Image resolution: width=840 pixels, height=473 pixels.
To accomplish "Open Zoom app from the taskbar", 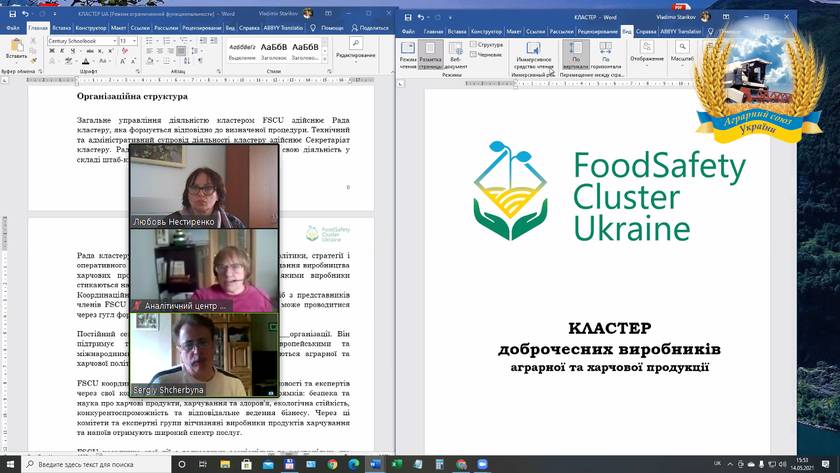I will click(x=483, y=464).
